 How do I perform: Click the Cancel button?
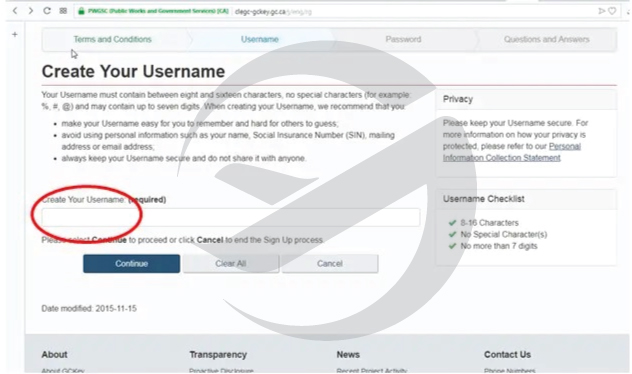pyautogui.click(x=330, y=264)
